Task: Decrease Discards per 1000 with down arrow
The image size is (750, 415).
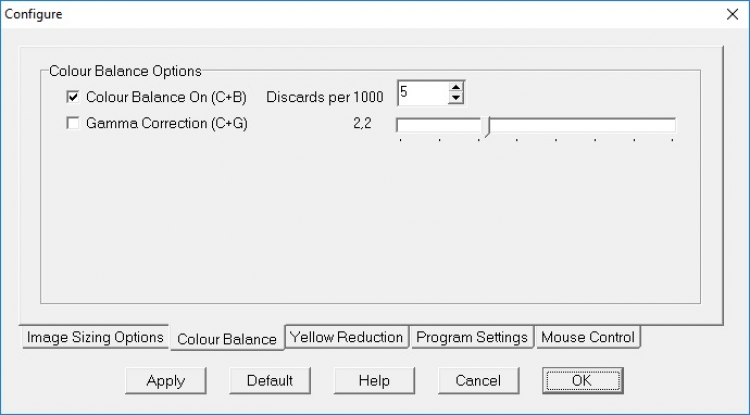Action: click(x=456, y=99)
